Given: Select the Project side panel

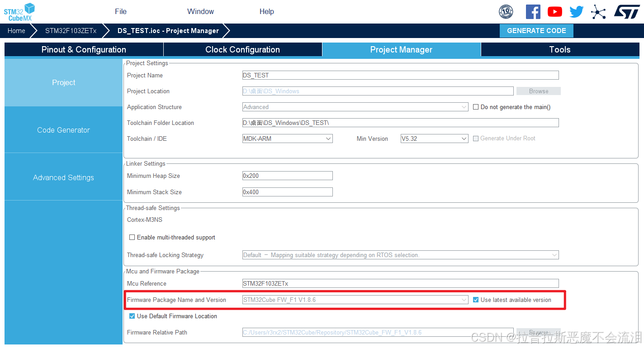Looking at the screenshot, I should pos(63,82).
